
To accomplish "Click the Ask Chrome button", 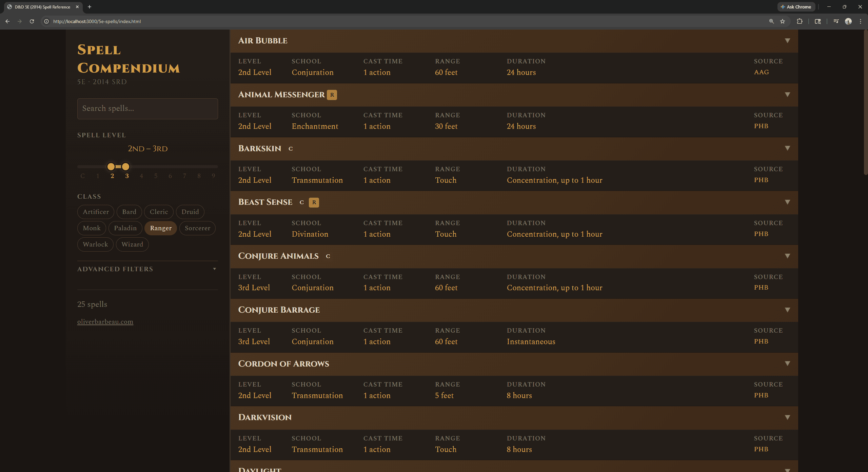I will pos(796,7).
